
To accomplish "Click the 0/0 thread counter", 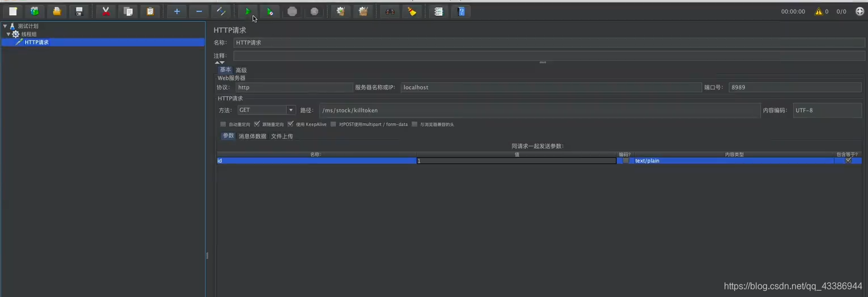I will 841,11.
